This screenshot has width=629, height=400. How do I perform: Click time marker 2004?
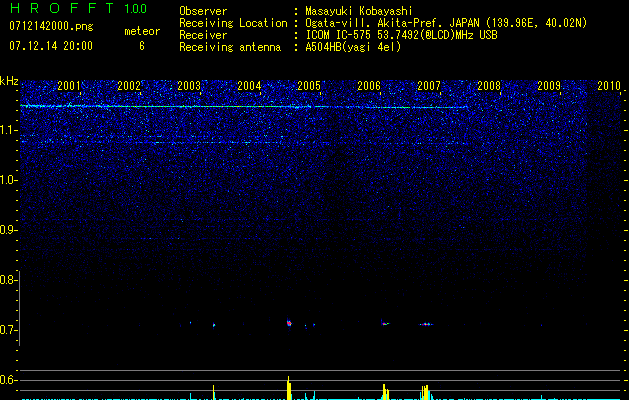click(x=249, y=85)
